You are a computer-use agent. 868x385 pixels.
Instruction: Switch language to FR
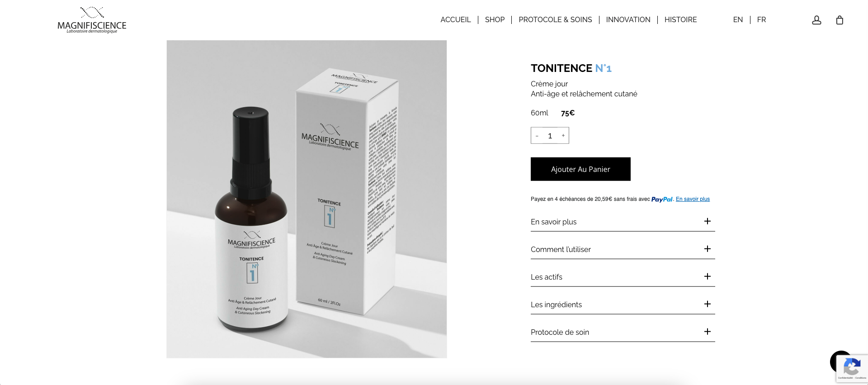(x=761, y=19)
